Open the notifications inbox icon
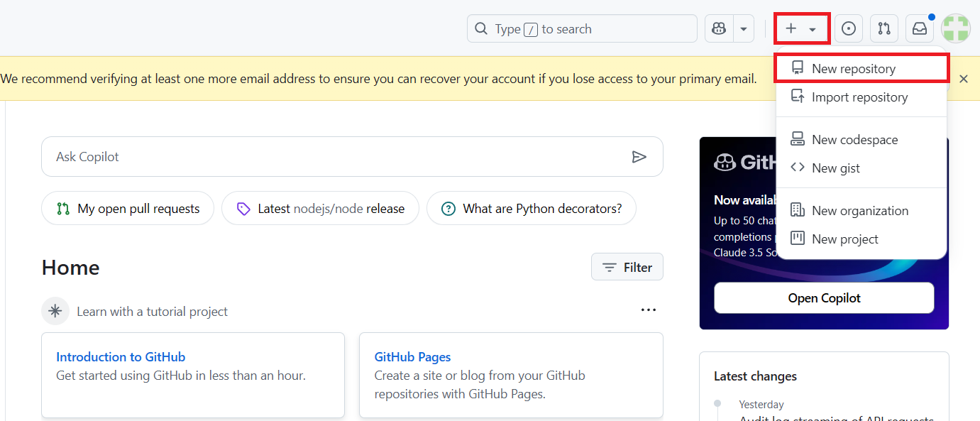980x421 pixels. click(x=920, y=29)
